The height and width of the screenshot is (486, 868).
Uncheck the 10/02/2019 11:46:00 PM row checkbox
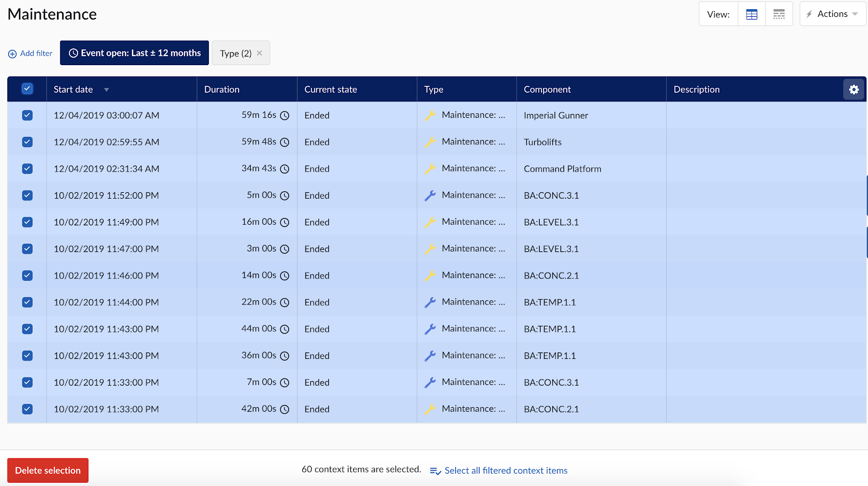(27, 275)
